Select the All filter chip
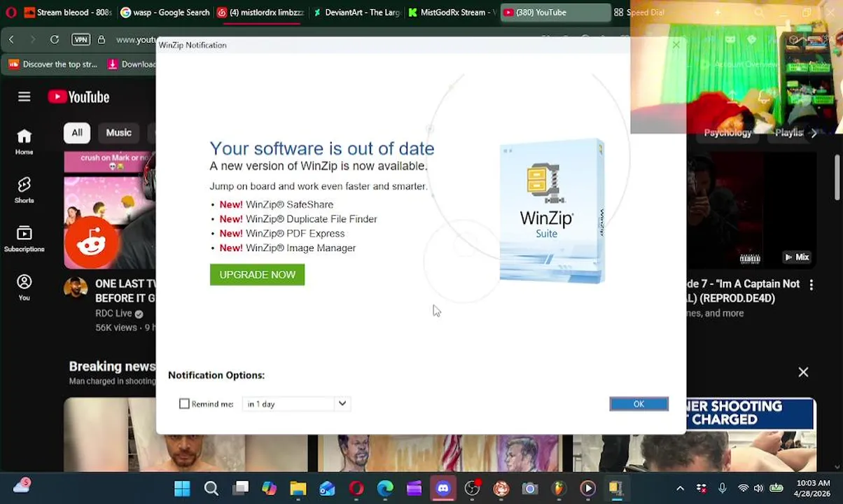The height and width of the screenshot is (504, 843). pyautogui.click(x=76, y=132)
